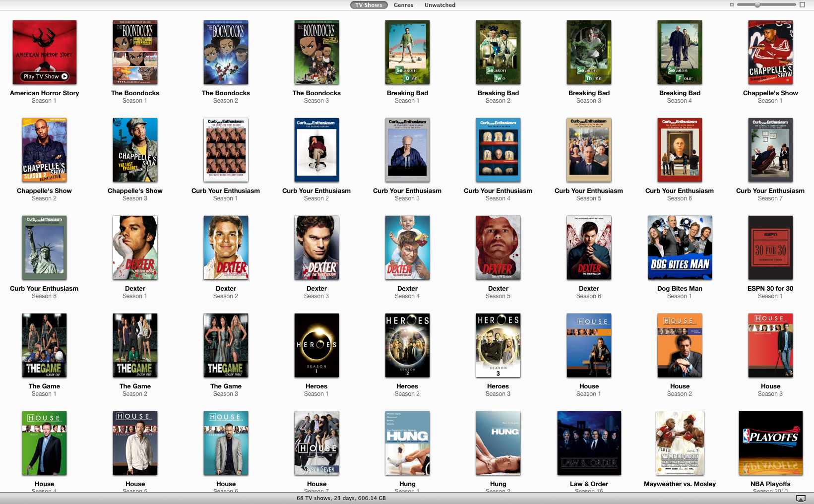Click Play TV Show on American Horror Story
Image resolution: width=814 pixels, height=504 pixels.
(45, 76)
